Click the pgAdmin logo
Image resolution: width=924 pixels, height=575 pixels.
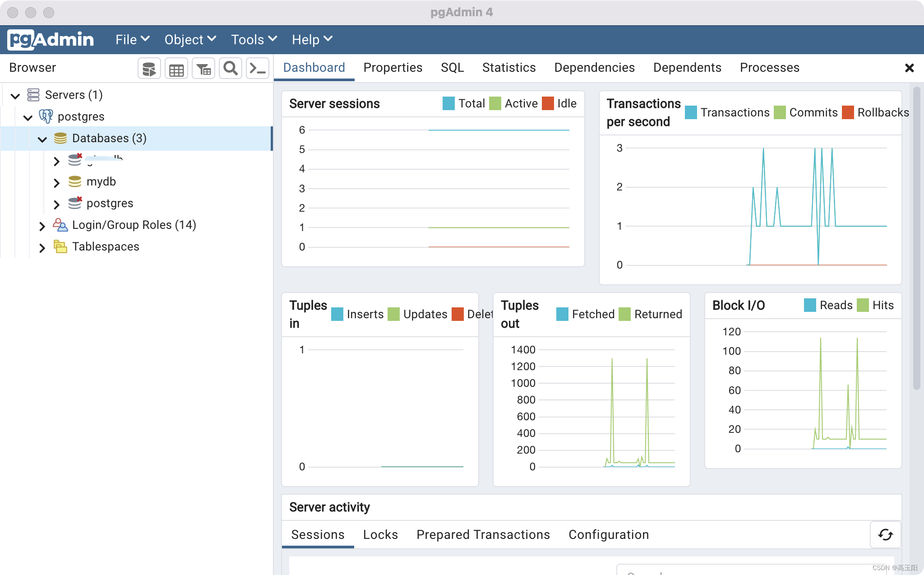(51, 40)
